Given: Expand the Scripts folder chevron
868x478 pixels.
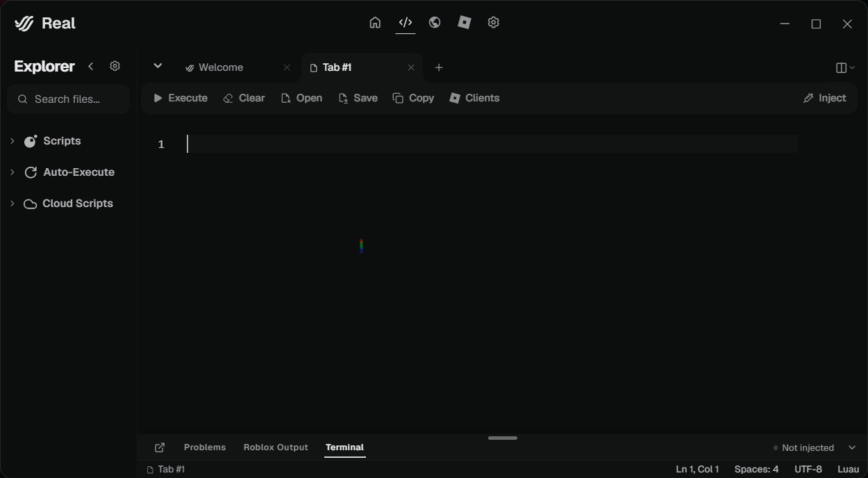Looking at the screenshot, I should click(x=12, y=141).
